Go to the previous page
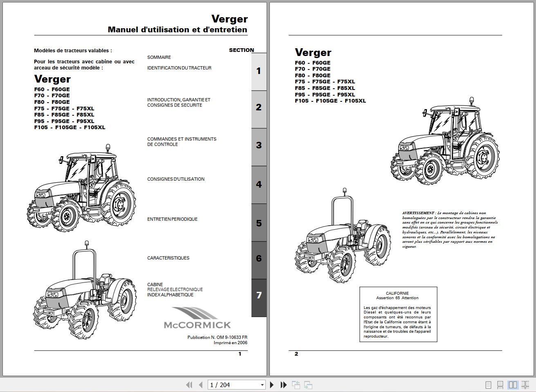 pos(201,385)
